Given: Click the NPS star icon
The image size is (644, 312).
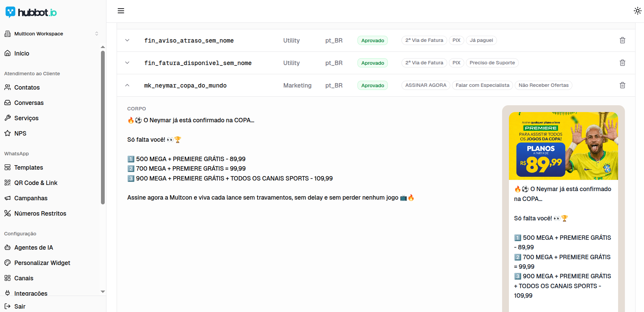Looking at the screenshot, I should [x=8, y=133].
